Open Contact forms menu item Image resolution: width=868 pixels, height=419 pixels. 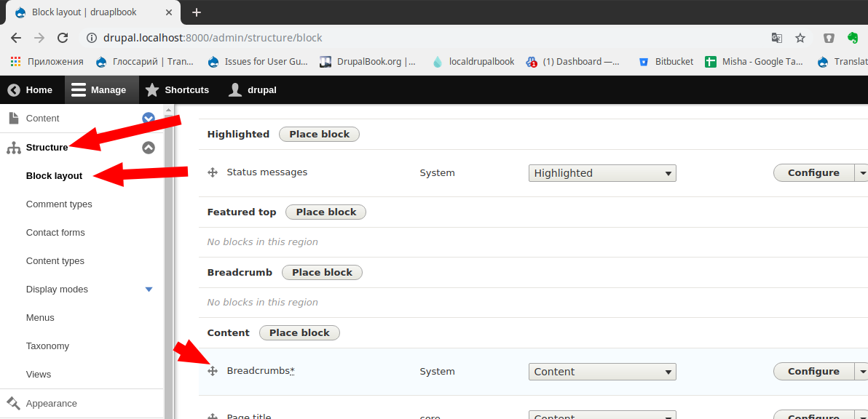pos(55,232)
